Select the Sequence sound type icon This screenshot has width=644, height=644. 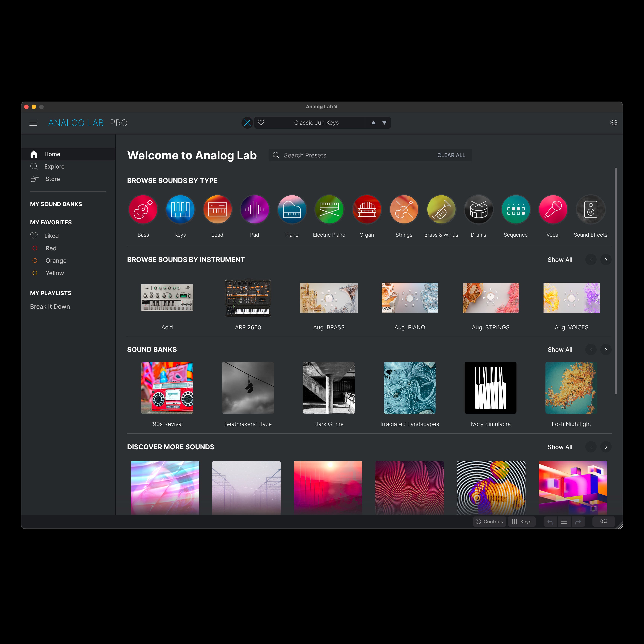pyautogui.click(x=516, y=209)
